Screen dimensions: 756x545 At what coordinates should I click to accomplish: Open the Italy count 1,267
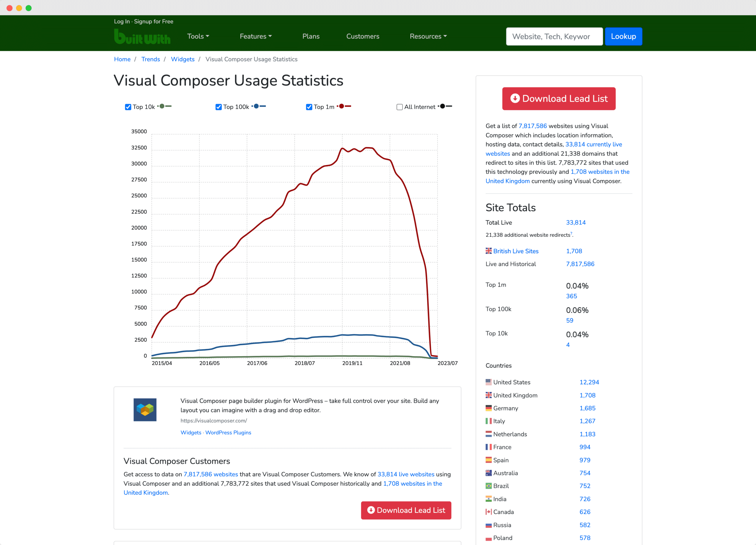[x=587, y=421]
